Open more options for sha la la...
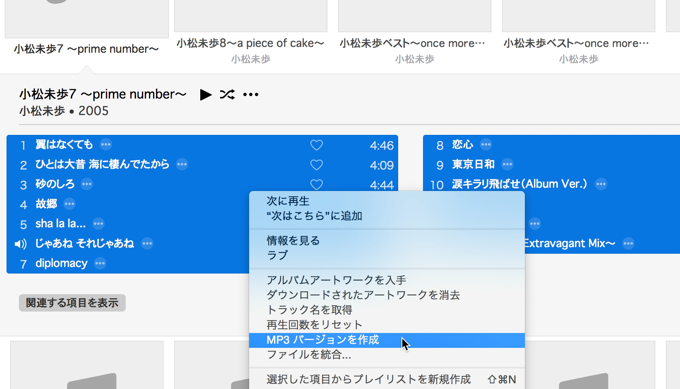This screenshot has height=389, width=680. (x=98, y=224)
